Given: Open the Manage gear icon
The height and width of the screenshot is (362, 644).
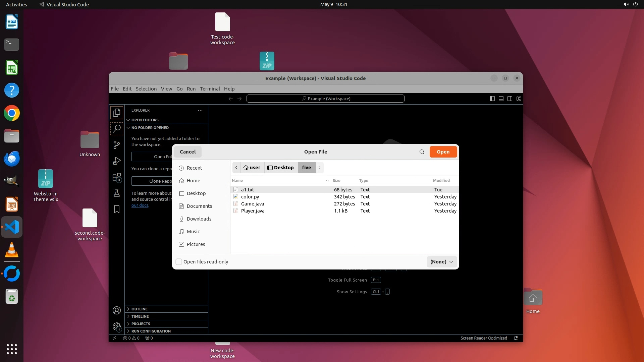Looking at the screenshot, I should 117,326.
